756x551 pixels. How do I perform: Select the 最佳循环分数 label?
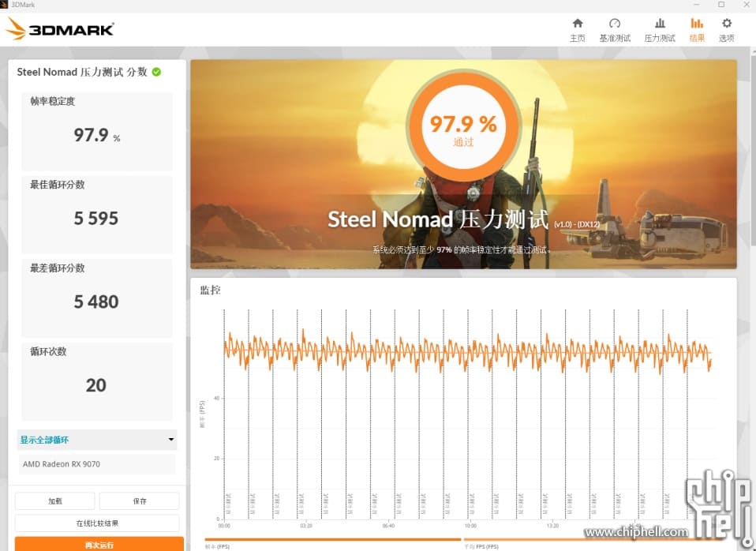pyautogui.click(x=58, y=184)
